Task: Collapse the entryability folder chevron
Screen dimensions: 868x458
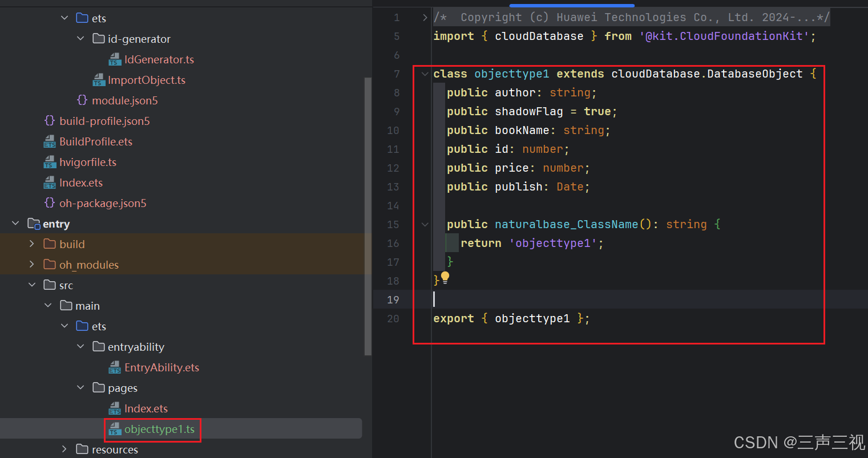Action: tap(80, 347)
